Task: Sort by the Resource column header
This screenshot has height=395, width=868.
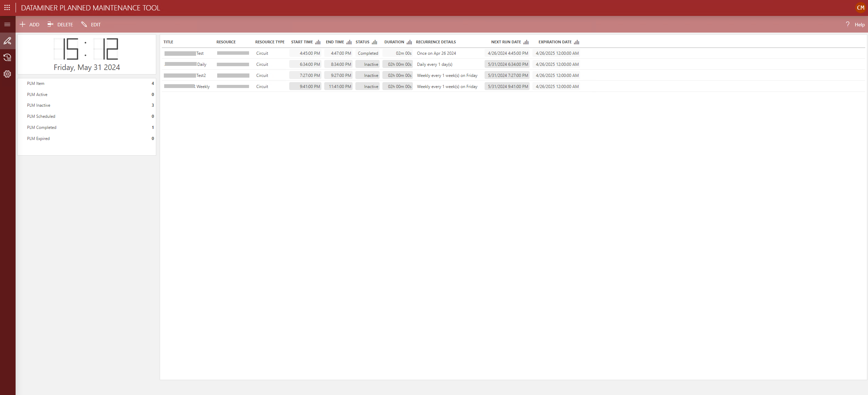Action: [226, 42]
